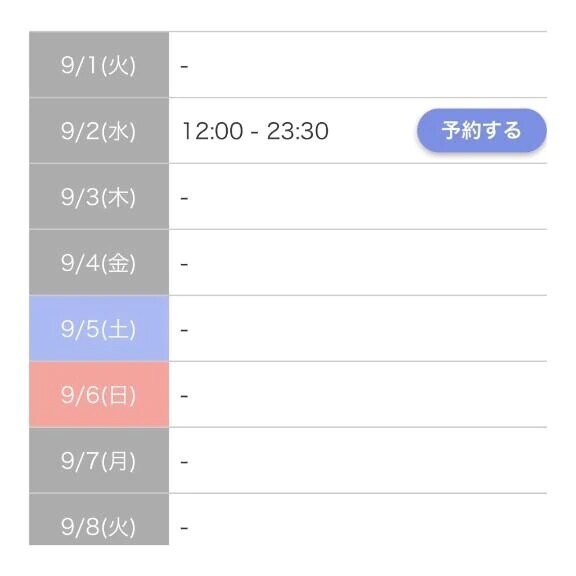Select the 9/4(金) date cell
This screenshot has height=576, width=576.
pos(99,262)
